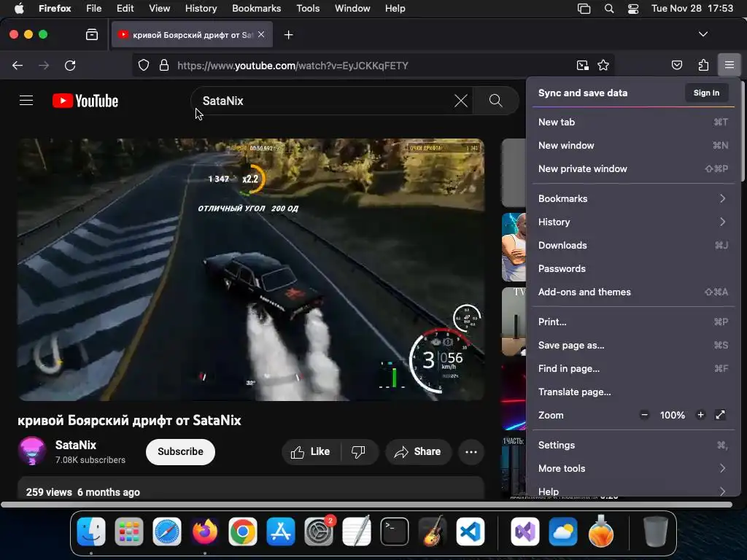
Task: Like the video
Action: (x=311, y=451)
